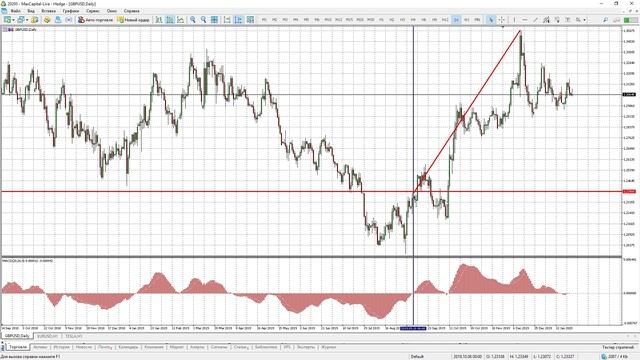This screenshot has width=640, height=360.
Task: Toggle chart shift icon
Action: pyautogui.click(x=238, y=20)
